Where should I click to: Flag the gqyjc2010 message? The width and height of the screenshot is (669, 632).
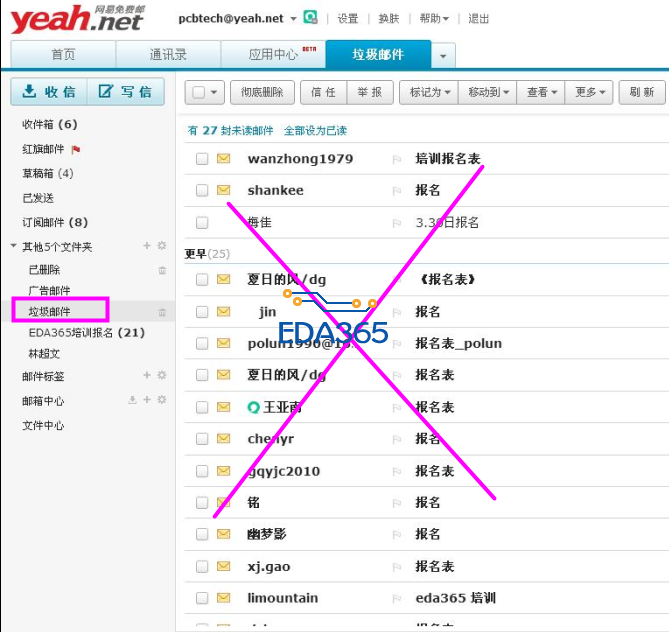[x=397, y=472]
